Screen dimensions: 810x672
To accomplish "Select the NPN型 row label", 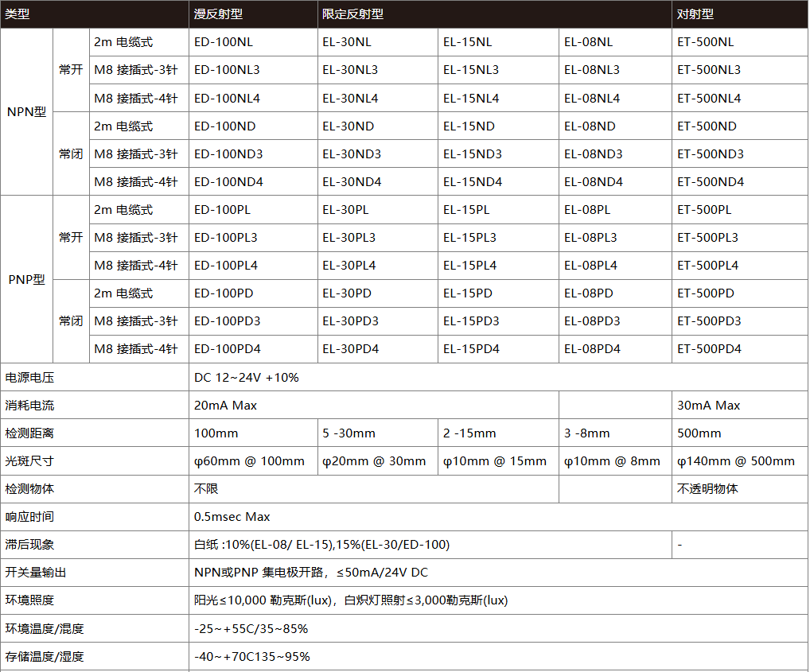I will point(27,111).
